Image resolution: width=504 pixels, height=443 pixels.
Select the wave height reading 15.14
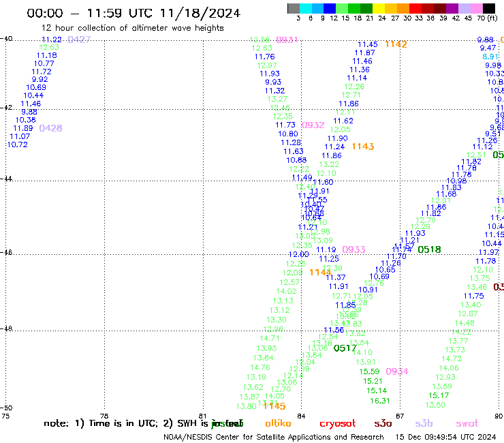(x=377, y=391)
